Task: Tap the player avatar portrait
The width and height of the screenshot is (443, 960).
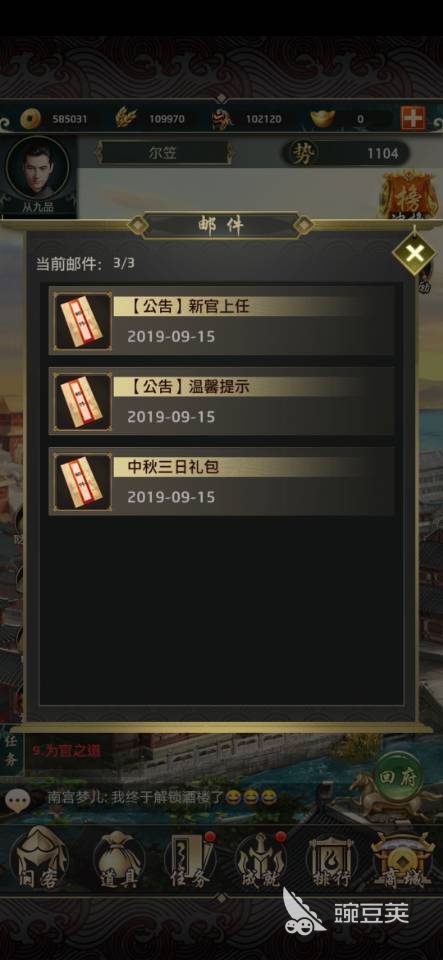Action: 37,169
